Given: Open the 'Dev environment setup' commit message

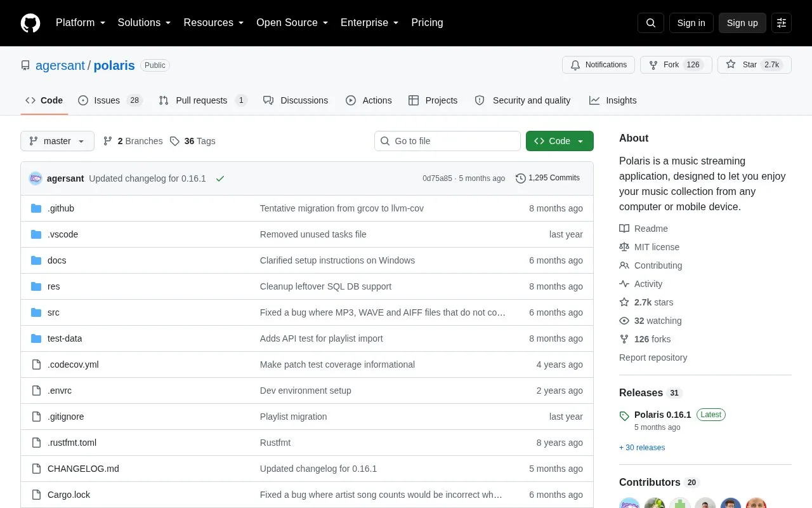Looking at the screenshot, I should click(x=305, y=391).
